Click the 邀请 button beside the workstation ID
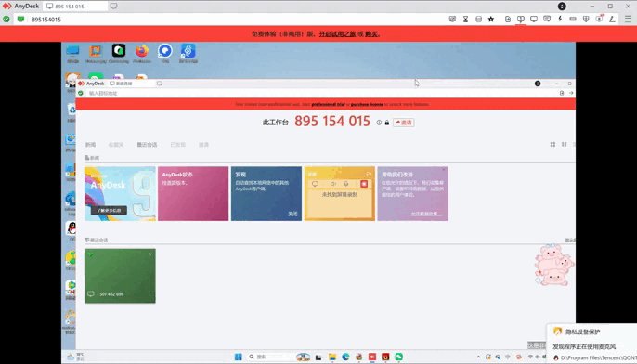The width and height of the screenshot is (637, 364). click(404, 123)
